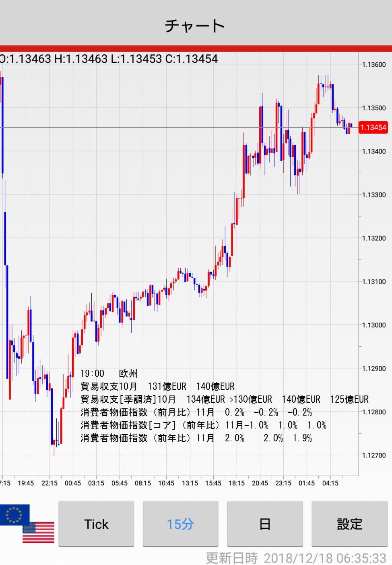This screenshot has height=565, width=392.
Task: Tap the red 1.13454 current price tag
Action: (x=373, y=128)
